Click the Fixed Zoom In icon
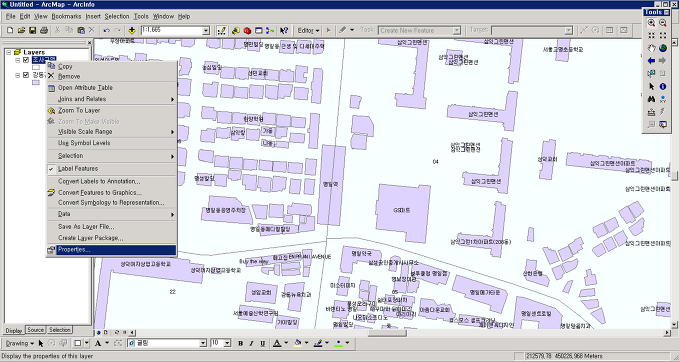 click(x=651, y=36)
